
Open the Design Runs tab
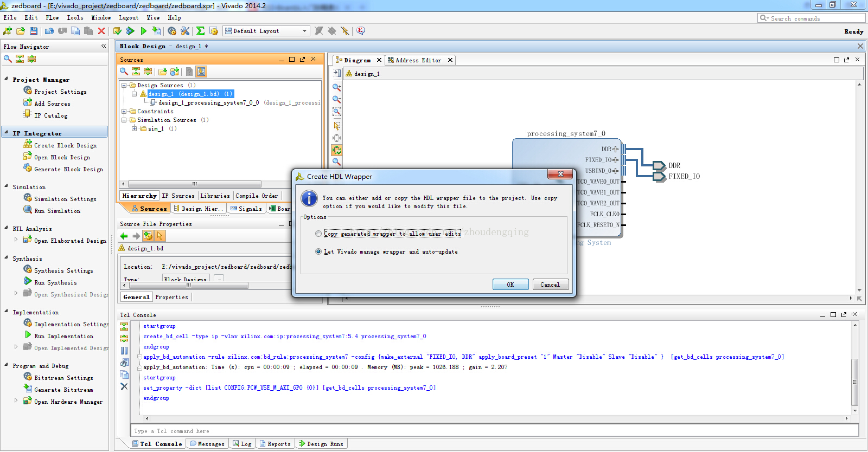(x=321, y=444)
